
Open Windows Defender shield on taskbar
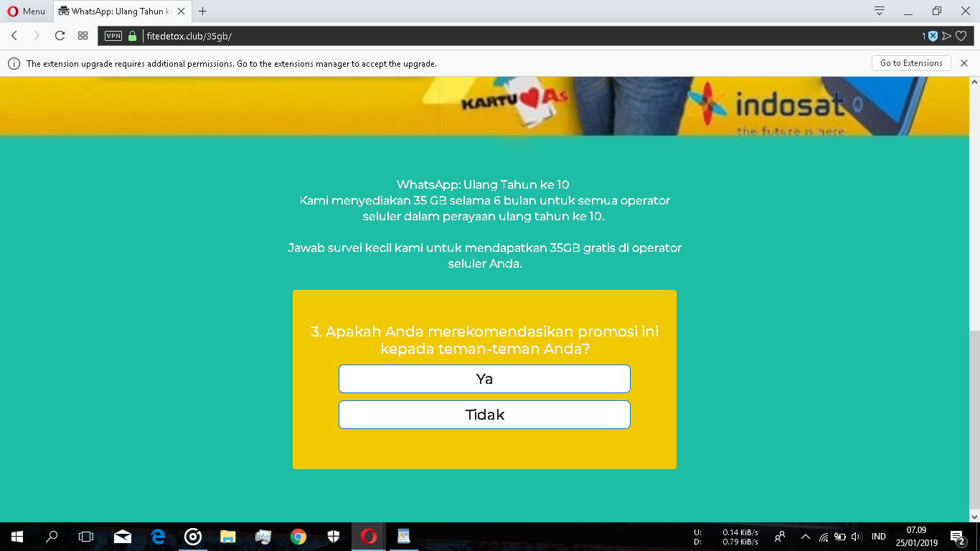334,537
